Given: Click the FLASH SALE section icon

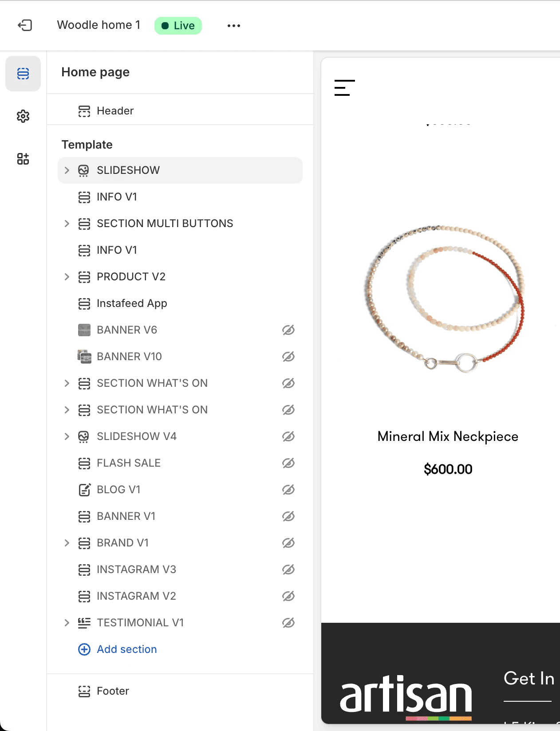Looking at the screenshot, I should [x=84, y=463].
